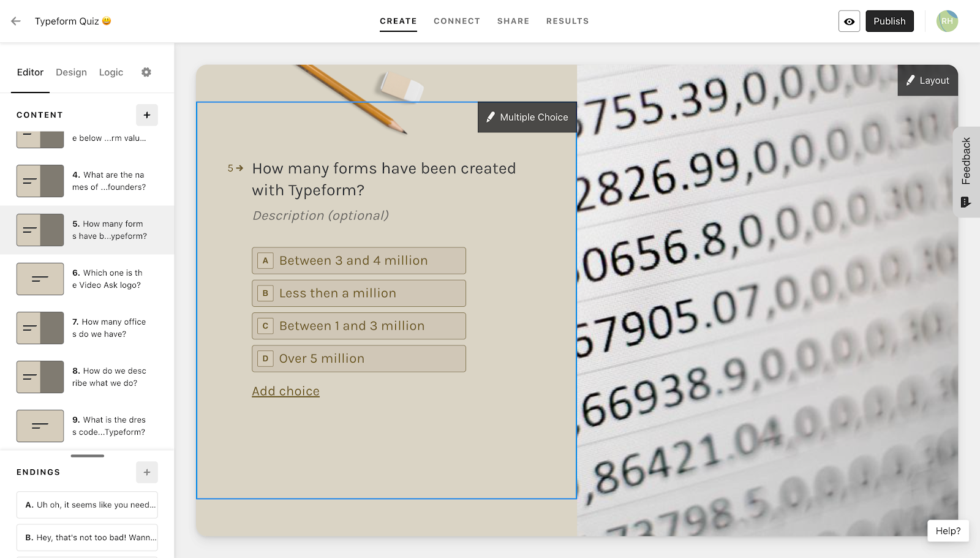Image resolution: width=980 pixels, height=558 pixels.
Task: Open the Help? button
Action: (x=948, y=531)
